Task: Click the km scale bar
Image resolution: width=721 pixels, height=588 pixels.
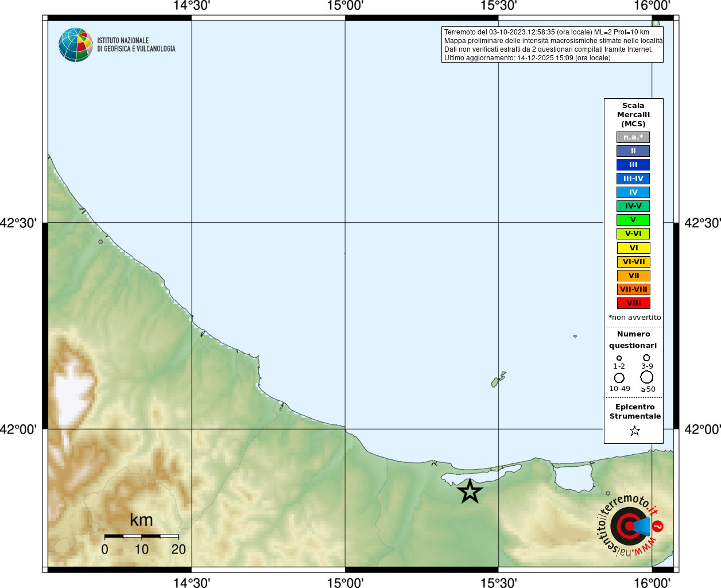Action: pyautogui.click(x=141, y=536)
